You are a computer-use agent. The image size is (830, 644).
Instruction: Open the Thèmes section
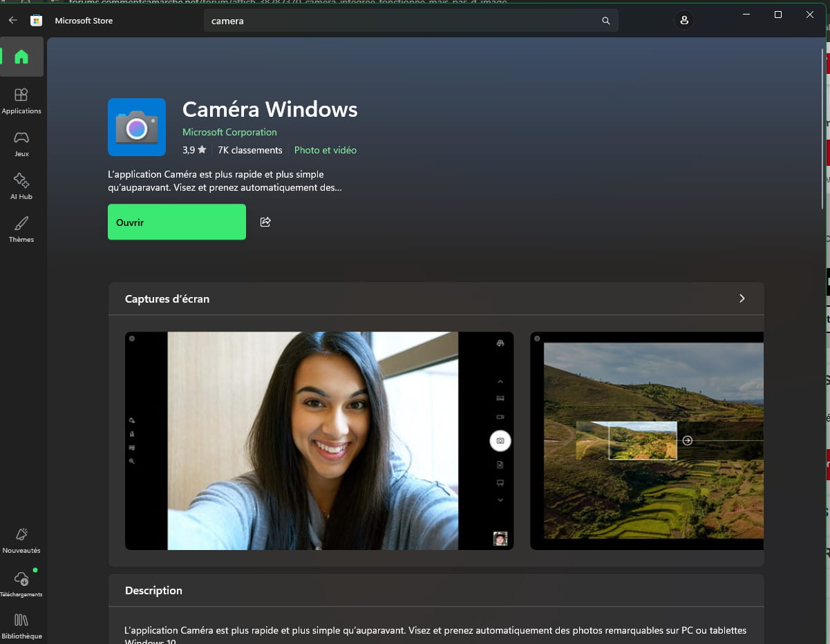pos(21,229)
